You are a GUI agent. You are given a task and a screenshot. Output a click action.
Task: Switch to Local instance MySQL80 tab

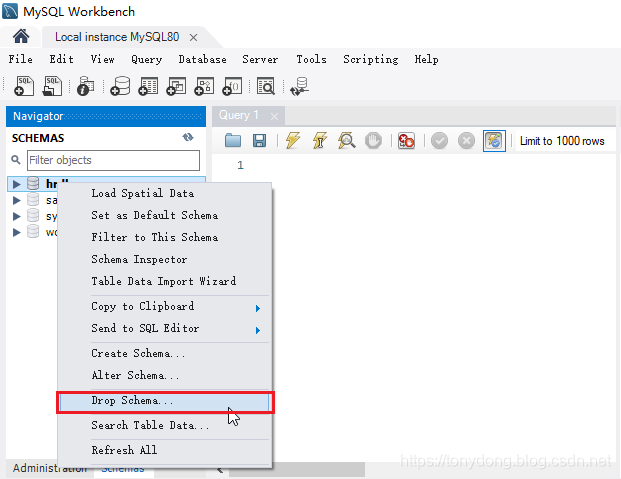point(117,37)
